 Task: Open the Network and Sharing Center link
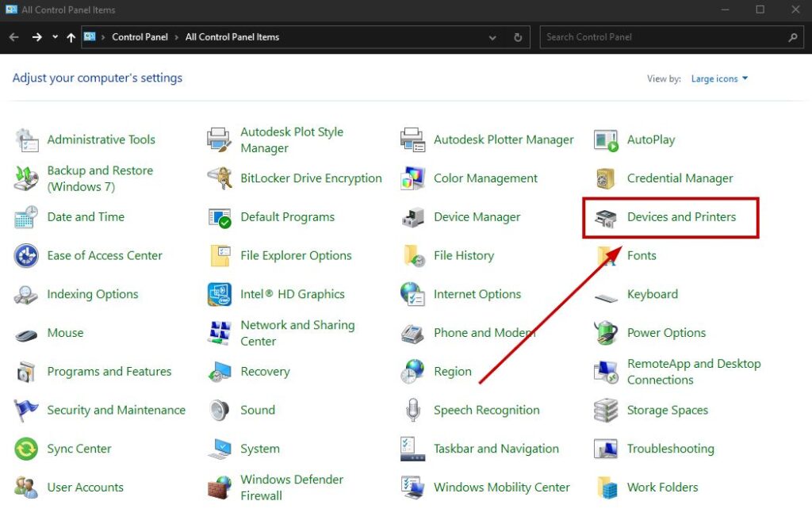[x=297, y=333]
